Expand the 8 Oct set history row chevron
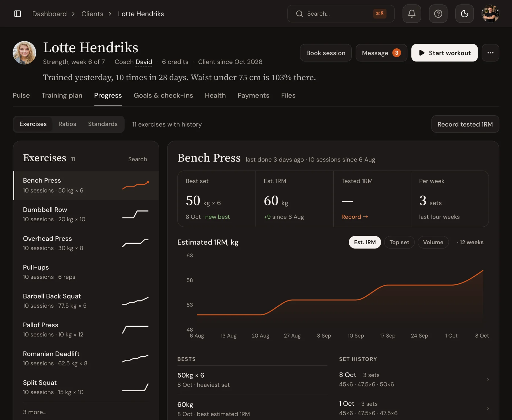The width and height of the screenshot is (512, 420). [x=488, y=380]
